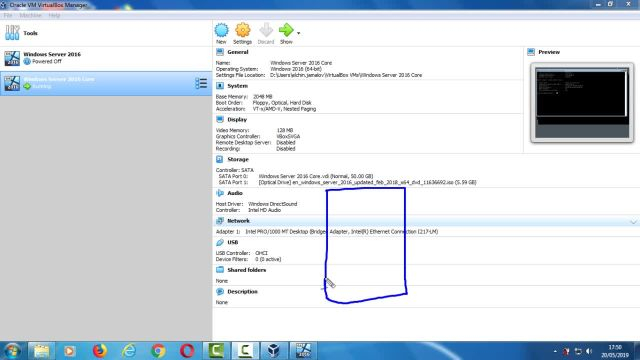Viewport: 640px width, 360px height.
Task: Click the Network section icon
Action: [x=220, y=221]
